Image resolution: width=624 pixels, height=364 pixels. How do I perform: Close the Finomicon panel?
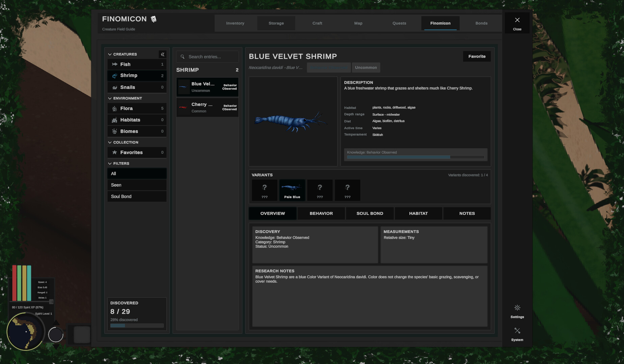pyautogui.click(x=517, y=23)
